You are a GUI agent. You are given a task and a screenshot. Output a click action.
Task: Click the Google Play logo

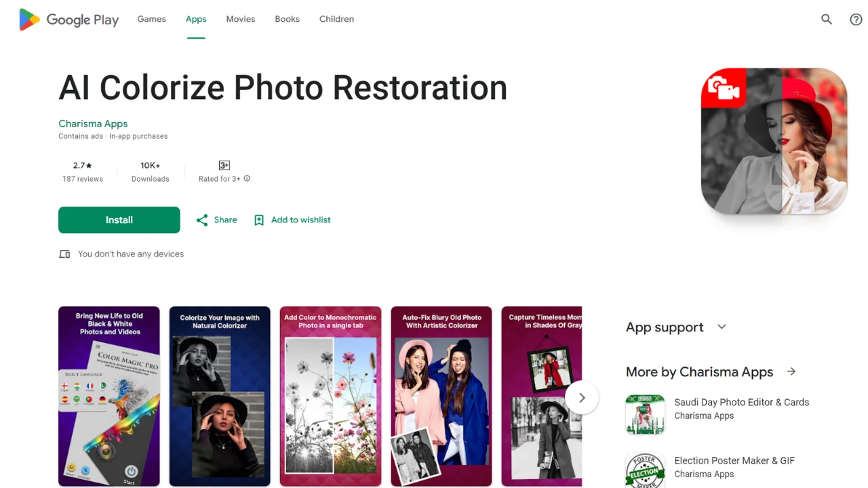coord(68,20)
